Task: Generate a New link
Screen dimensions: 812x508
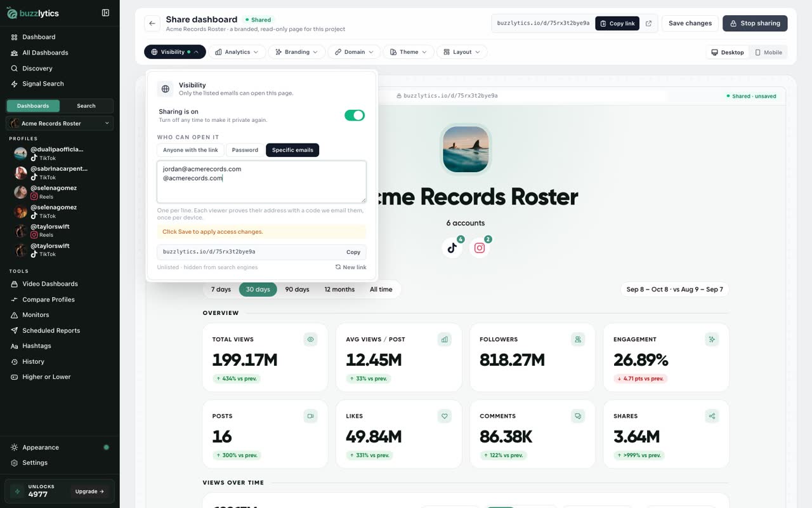Action: pyautogui.click(x=351, y=267)
